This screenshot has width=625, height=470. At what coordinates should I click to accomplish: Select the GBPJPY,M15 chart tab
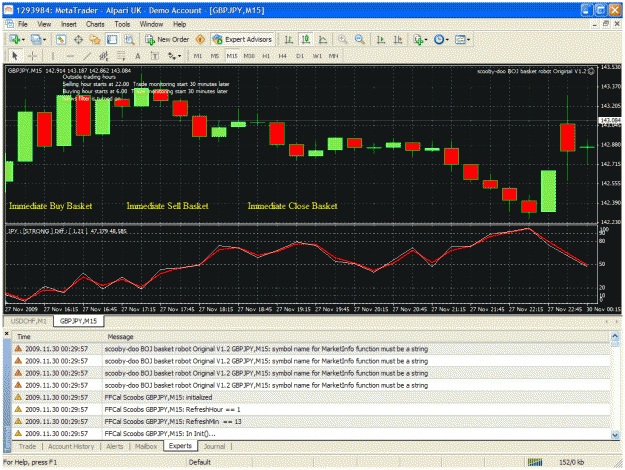pyautogui.click(x=79, y=321)
